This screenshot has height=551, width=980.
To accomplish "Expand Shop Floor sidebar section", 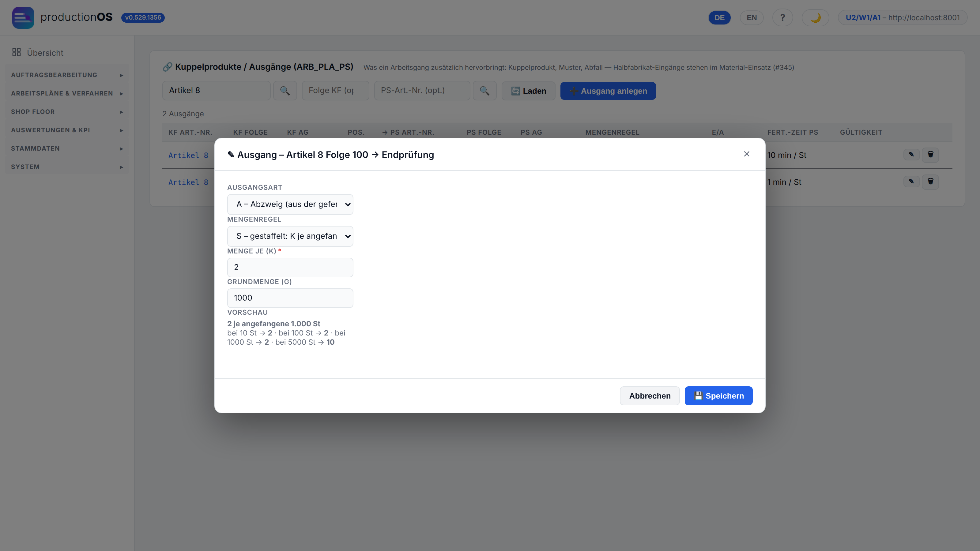I will click(x=67, y=112).
